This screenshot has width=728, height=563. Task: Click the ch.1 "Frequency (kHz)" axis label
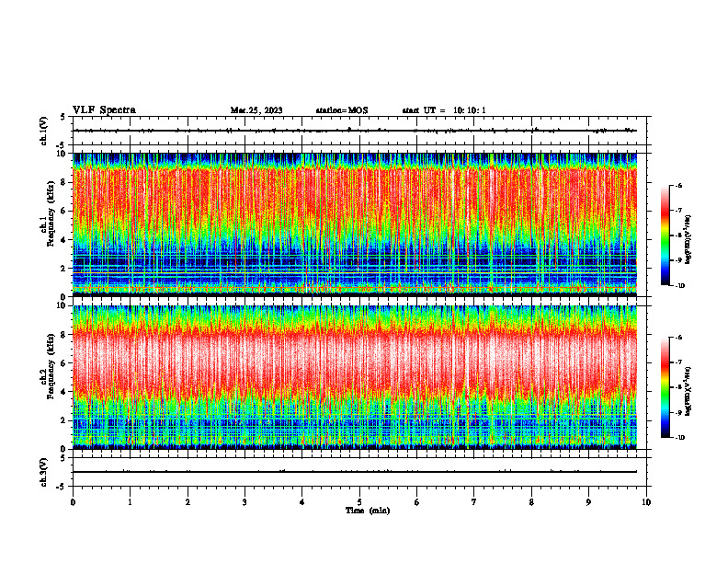tap(51, 214)
